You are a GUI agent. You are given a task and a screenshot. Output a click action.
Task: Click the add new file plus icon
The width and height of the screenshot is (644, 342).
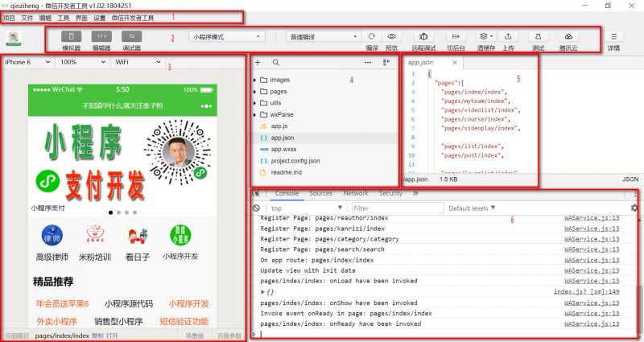coord(258,63)
